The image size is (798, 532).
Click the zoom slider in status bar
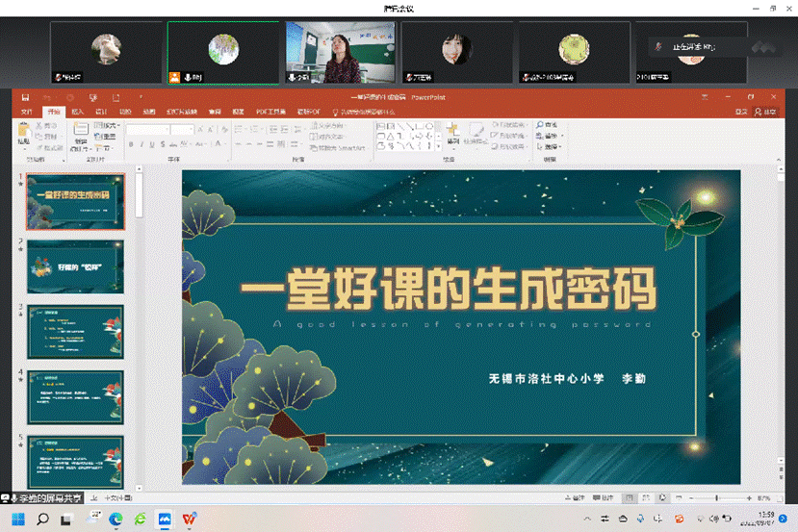(x=717, y=498)
